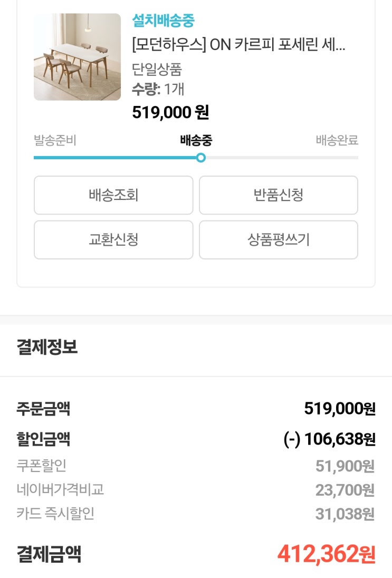Click the 할인금액 row label
392x578 pixels.
click(43, 439)
